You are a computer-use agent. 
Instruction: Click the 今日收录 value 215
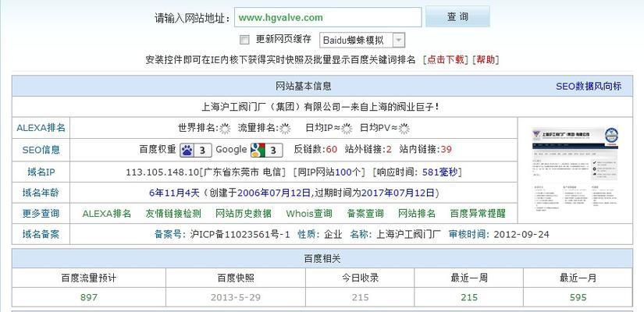click(360, 297)
